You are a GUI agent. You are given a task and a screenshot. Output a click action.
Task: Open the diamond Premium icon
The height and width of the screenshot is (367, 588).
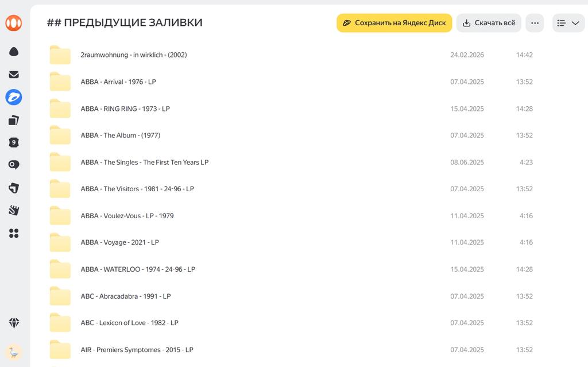coord(14,323)
